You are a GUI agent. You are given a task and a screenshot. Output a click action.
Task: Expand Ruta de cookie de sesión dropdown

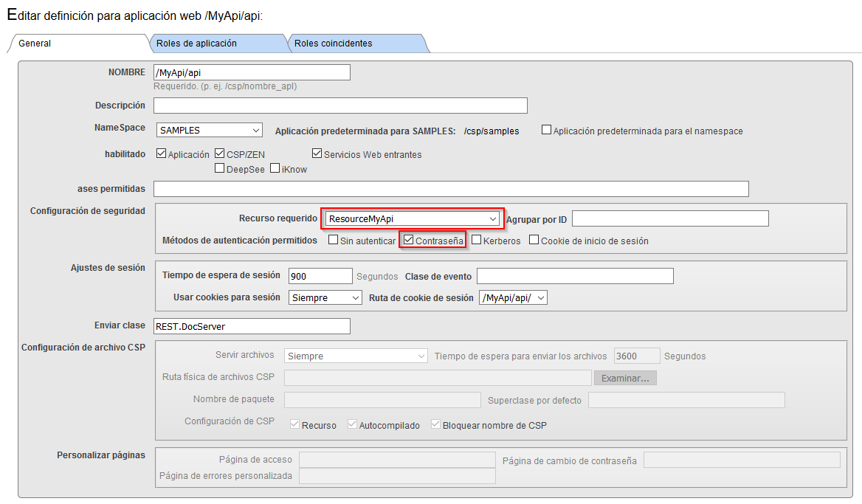[x=513, y=298]
